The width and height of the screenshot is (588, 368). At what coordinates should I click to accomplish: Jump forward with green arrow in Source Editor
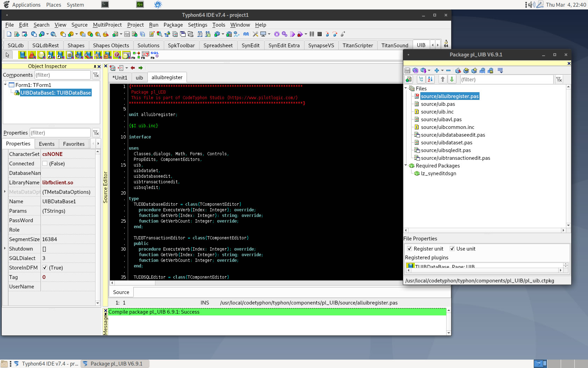(141, 68)
